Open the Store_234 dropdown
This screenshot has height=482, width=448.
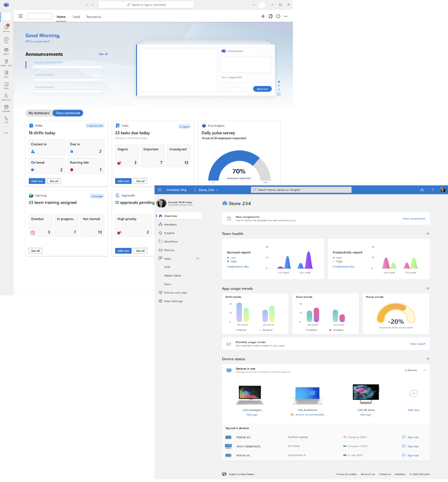[208, 190]
